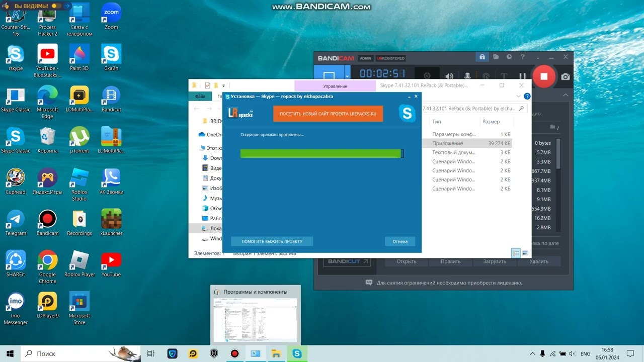Pause the Bandicam recording
Image resolution: width=644 pixels, height=362 pixels.
(x=523, y=77)
